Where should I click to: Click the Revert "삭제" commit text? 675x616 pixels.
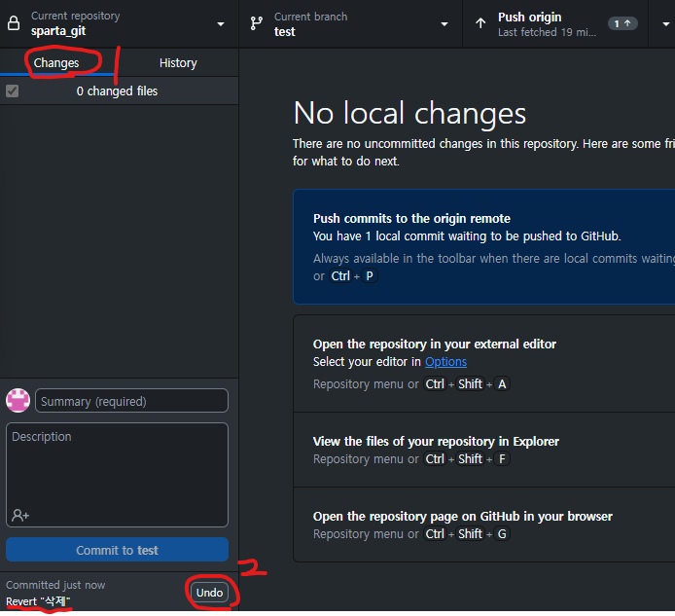pyautogui.click(x=38, y=601)
